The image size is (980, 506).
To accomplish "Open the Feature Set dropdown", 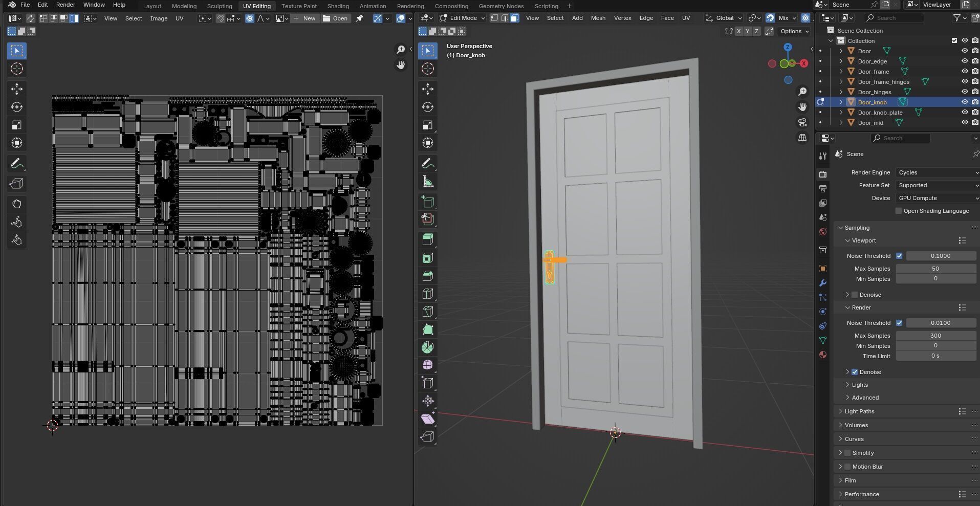I will [937, 185].
